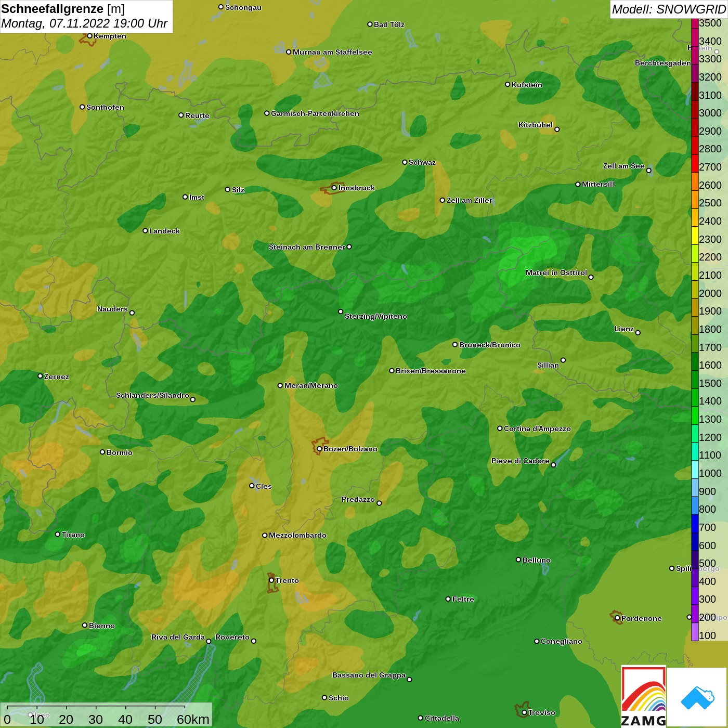Click the Treviso city marker
This screenshot has height=728, width=728.
click(x=524, y=712)
